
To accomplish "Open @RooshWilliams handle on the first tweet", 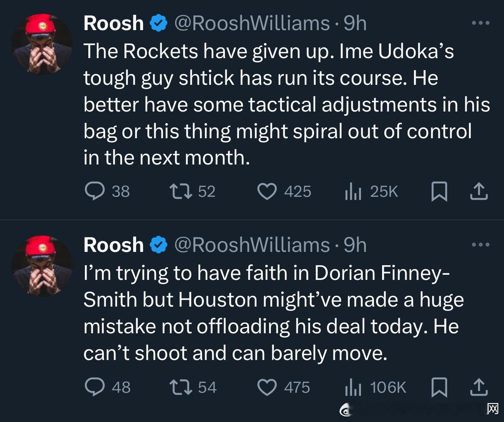I will pyautogui.click(x=252, y=23).
